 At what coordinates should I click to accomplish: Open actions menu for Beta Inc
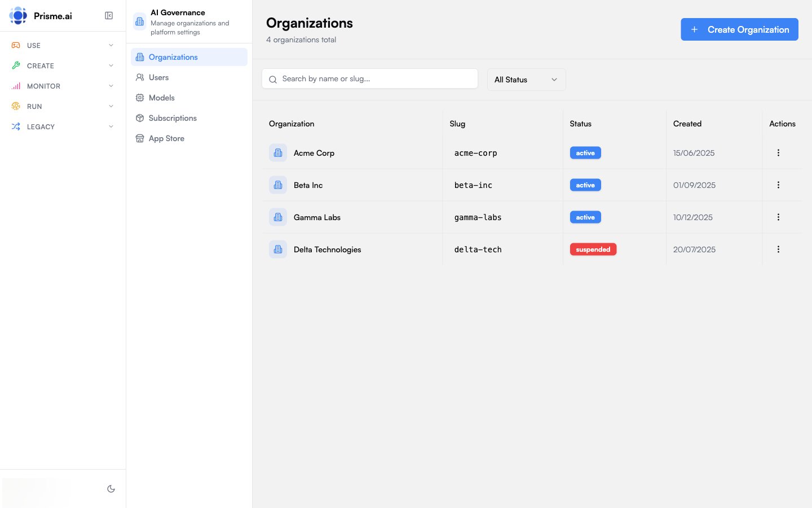click(x=778, y=185)
